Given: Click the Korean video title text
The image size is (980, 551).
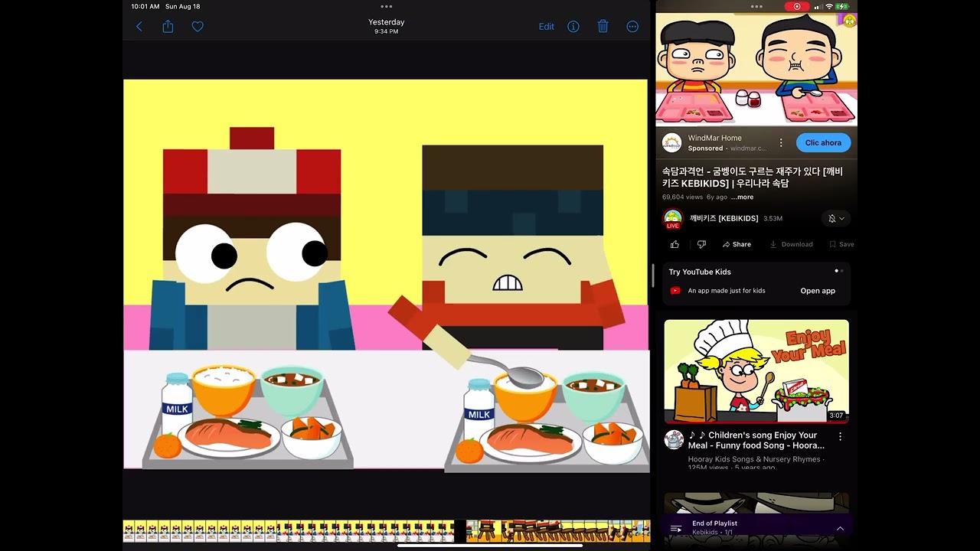Looking at the screenshot, I should (x=753, y=178).
